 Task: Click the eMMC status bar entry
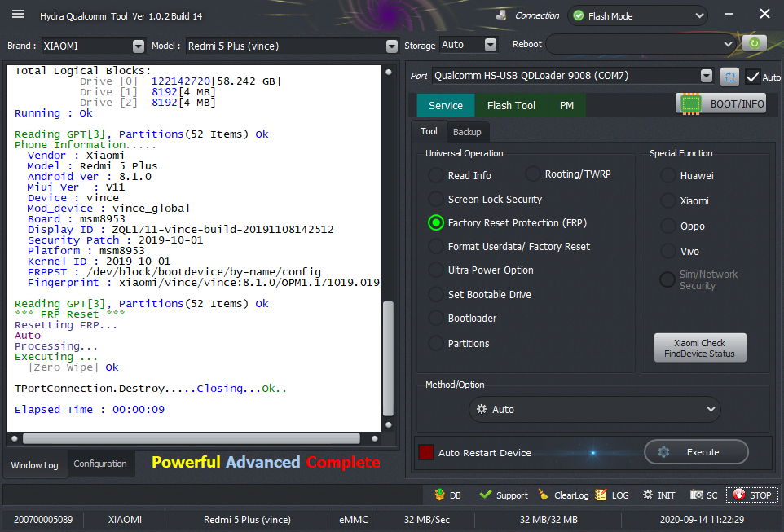[354, 520]
